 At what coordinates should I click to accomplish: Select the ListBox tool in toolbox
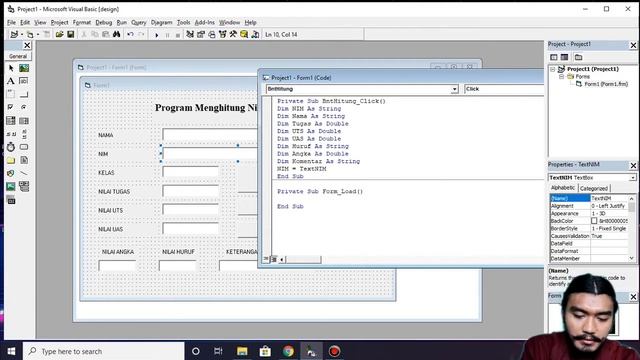24,120
